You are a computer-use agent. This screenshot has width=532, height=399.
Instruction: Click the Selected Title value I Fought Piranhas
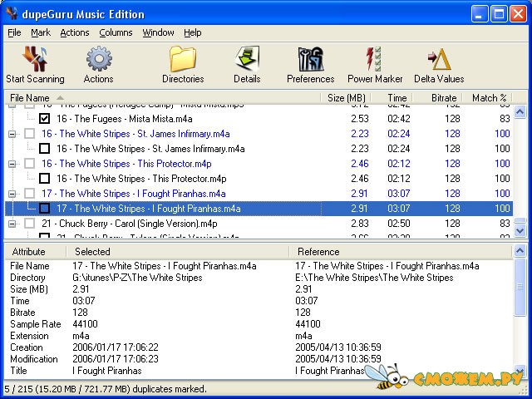107,371
